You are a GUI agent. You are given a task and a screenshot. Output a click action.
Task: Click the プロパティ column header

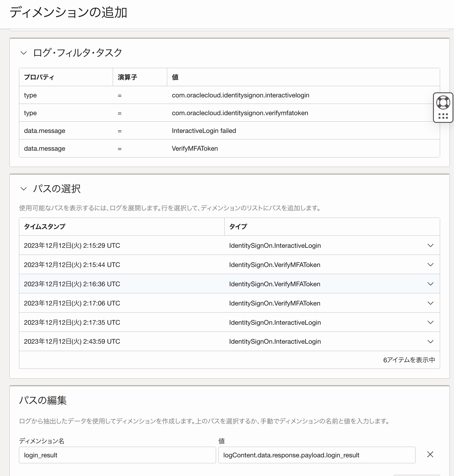click(39, 77)
